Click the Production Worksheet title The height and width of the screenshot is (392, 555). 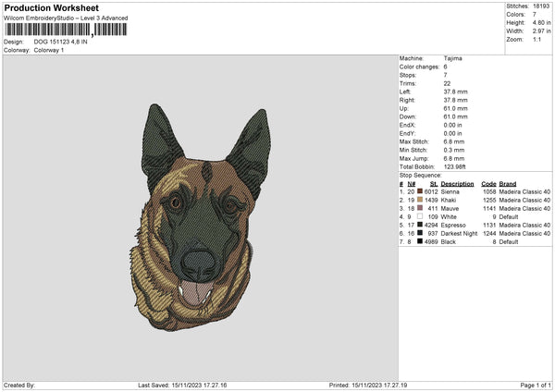[x=51, y=7]
